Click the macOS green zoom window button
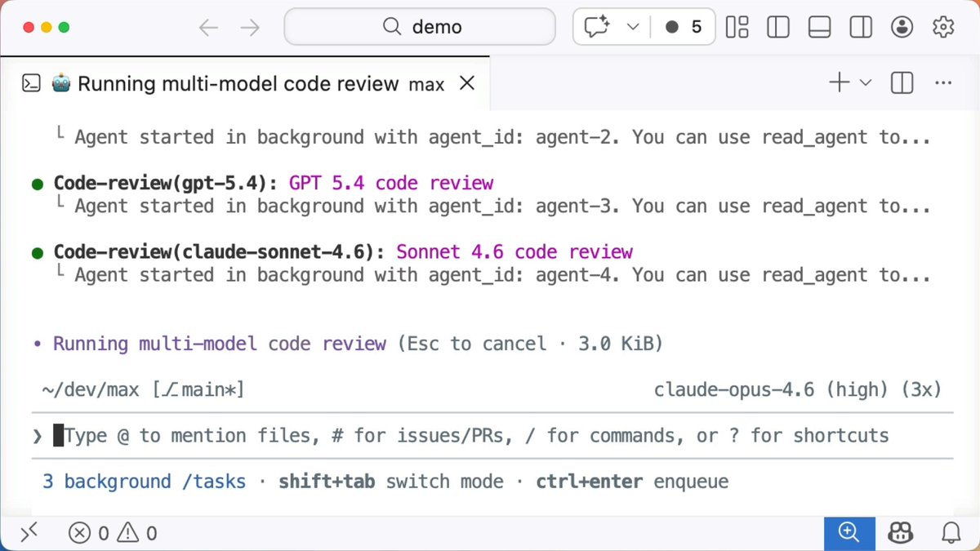This screenshot has height=551, width=980. (x=64, y=27)
